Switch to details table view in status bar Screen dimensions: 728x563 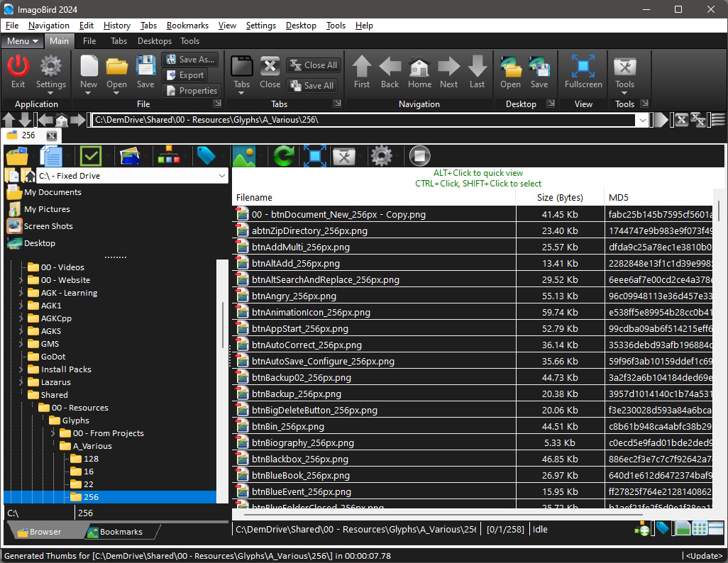coord(716,529)
